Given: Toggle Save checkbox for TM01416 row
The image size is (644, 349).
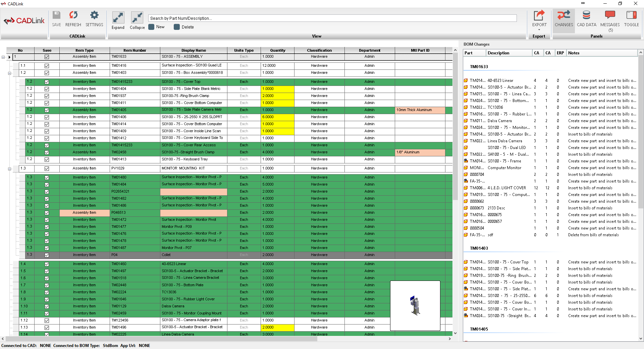Looking at the screenshot, I should tap(47, 66).
